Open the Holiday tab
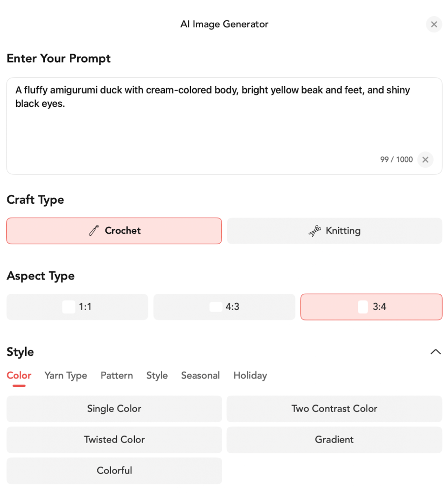 (250, 376)
